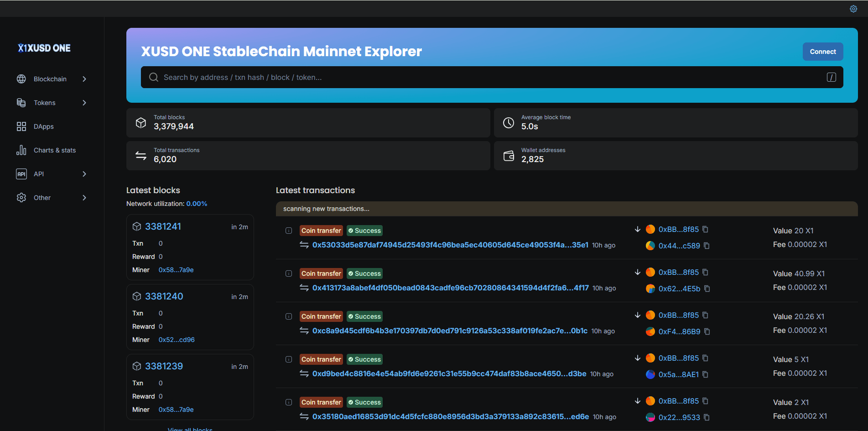Click the cube icon on the Total blocks card

click(x=141, y=122)
